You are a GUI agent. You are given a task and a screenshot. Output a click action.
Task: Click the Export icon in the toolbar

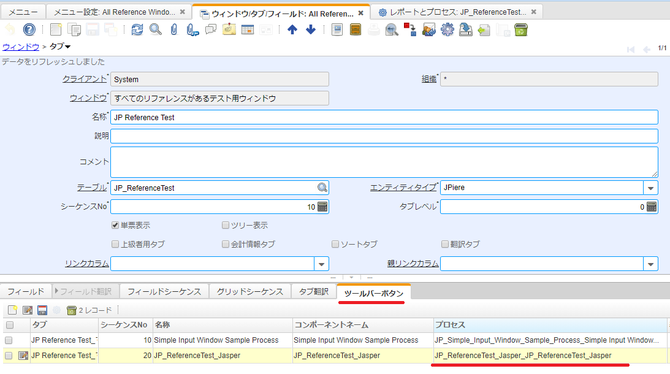pos(466,29)
